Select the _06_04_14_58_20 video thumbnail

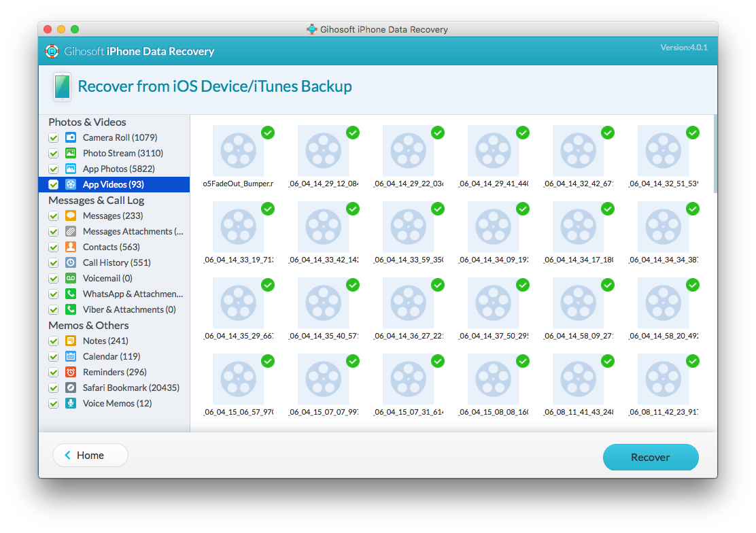[664, 303]
